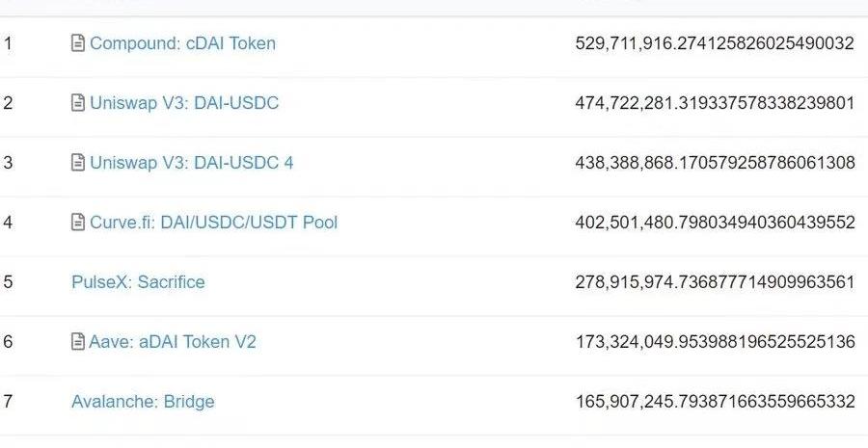The width and height of the screenshot is (868, 448).
Task: Open Compound: cDAI Token address link
Action: pos(182,43)
